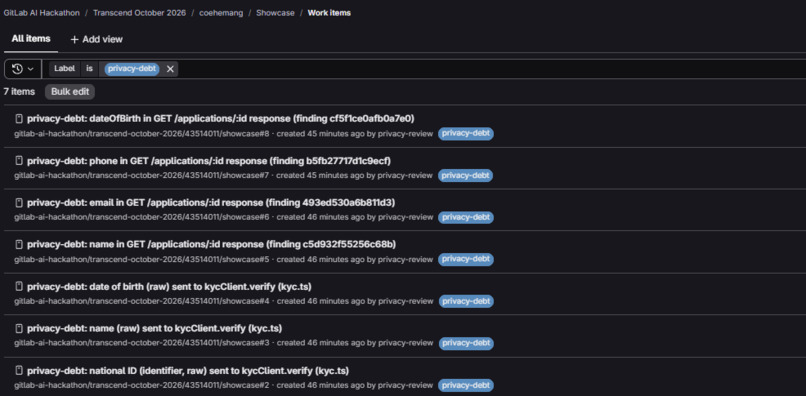Image resolution: width=806 pixels, height=396 pixels.
Task: Open dateOfBirth in GET /applications issue
Action: coord(221,119)
